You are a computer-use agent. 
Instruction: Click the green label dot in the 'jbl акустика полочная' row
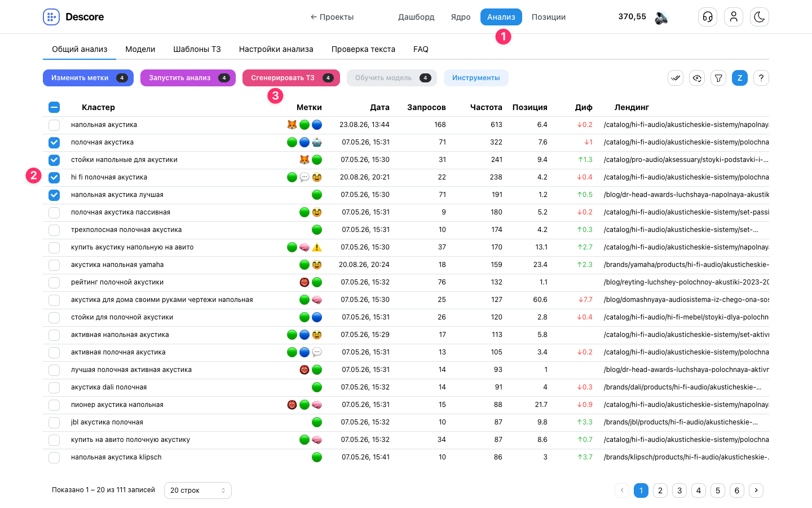click(317, 422)
